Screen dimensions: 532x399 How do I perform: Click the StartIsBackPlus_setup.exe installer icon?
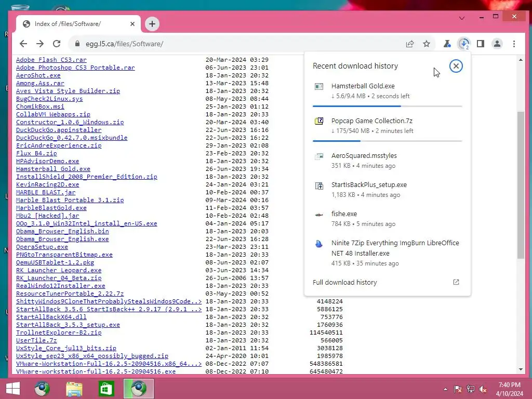[x=319, y=185]
